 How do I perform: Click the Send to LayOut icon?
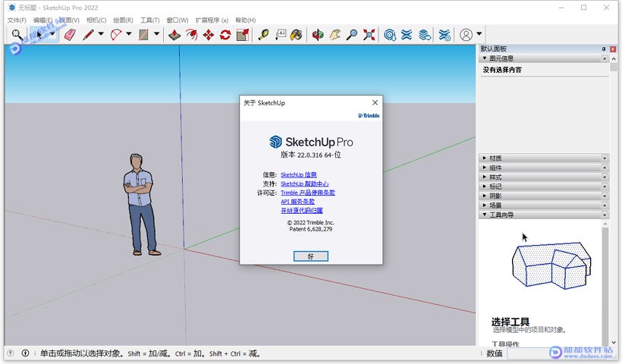tap(424, 35)
